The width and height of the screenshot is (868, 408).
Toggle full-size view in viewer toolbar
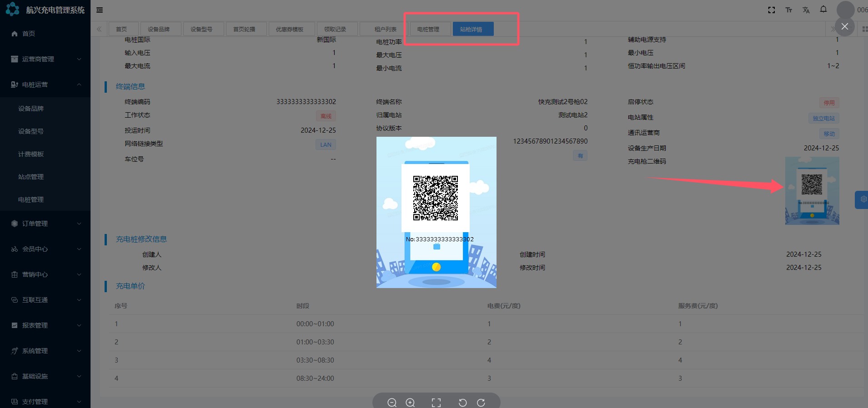pyautogui.click(x=436, y=403)
